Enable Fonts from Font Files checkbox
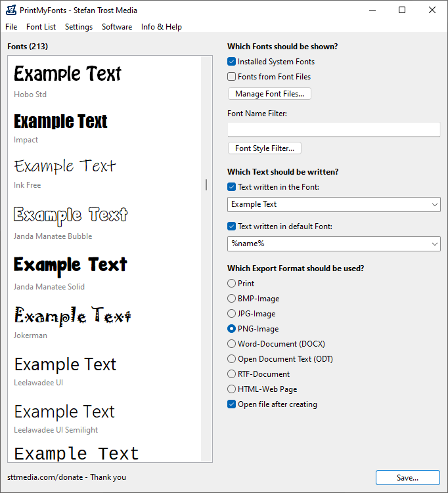 (x=231, y=77)
